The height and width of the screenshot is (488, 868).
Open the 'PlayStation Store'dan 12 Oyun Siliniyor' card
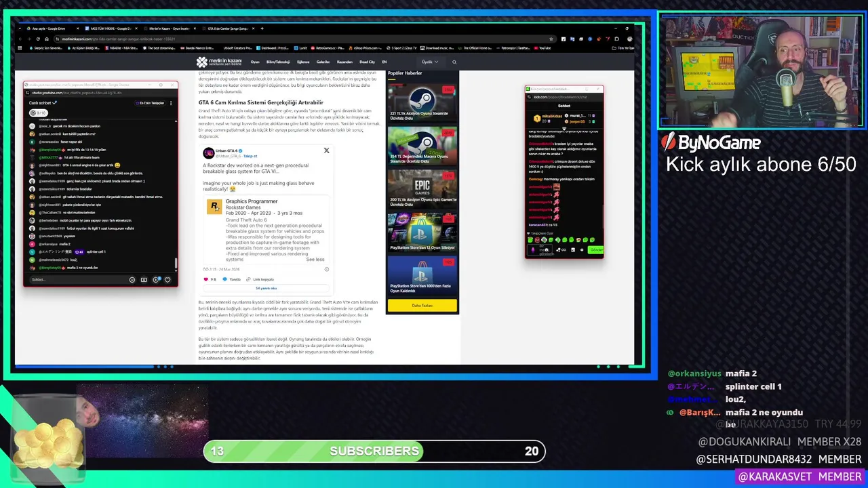[422, 232]
